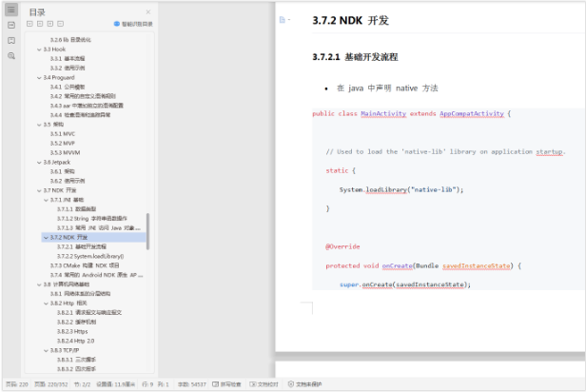Open 3.7.1.3 JNI 访问 Java entry
586x392 pixels.
click(99, 227)
